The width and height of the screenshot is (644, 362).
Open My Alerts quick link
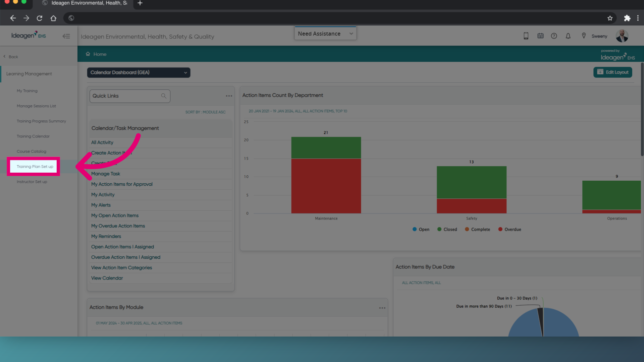point(101,205)
